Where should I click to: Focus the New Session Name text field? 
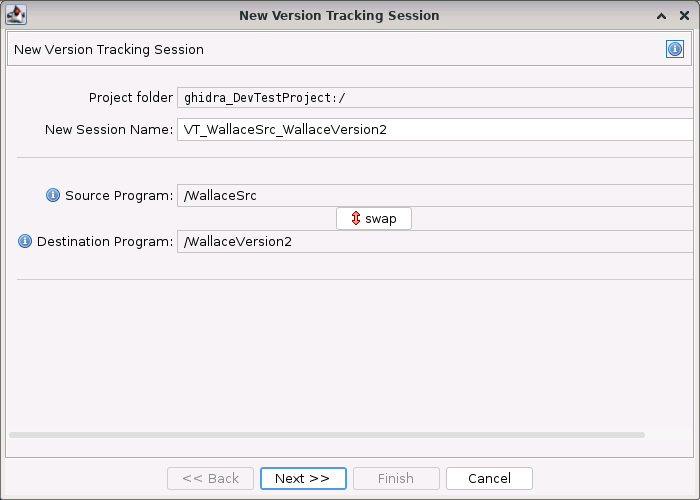pyautogui.click(x=434, y=130)
